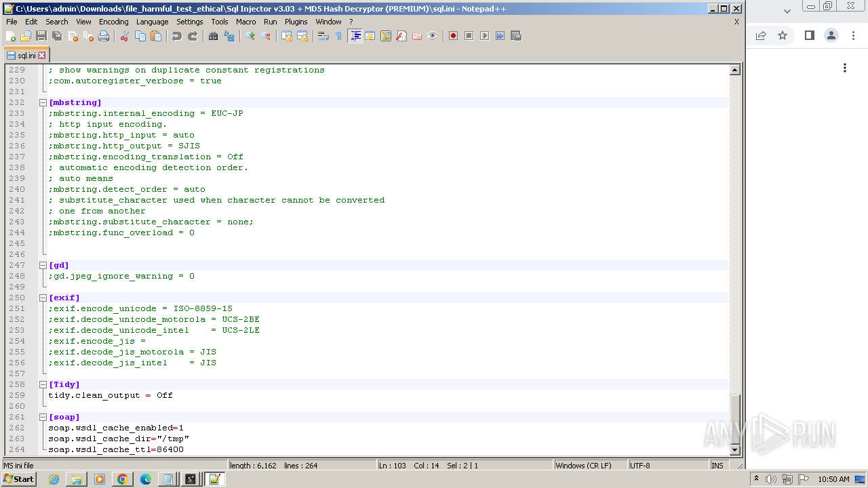Undo last edit with toolbar arrow
This screenshot has width=868, height=488.
point(177,36)
